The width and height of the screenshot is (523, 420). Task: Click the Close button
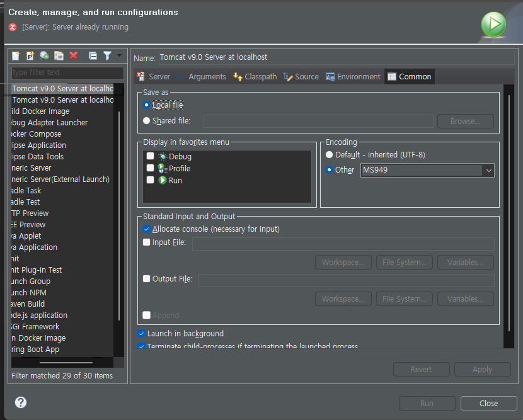[x=488, y=404]
